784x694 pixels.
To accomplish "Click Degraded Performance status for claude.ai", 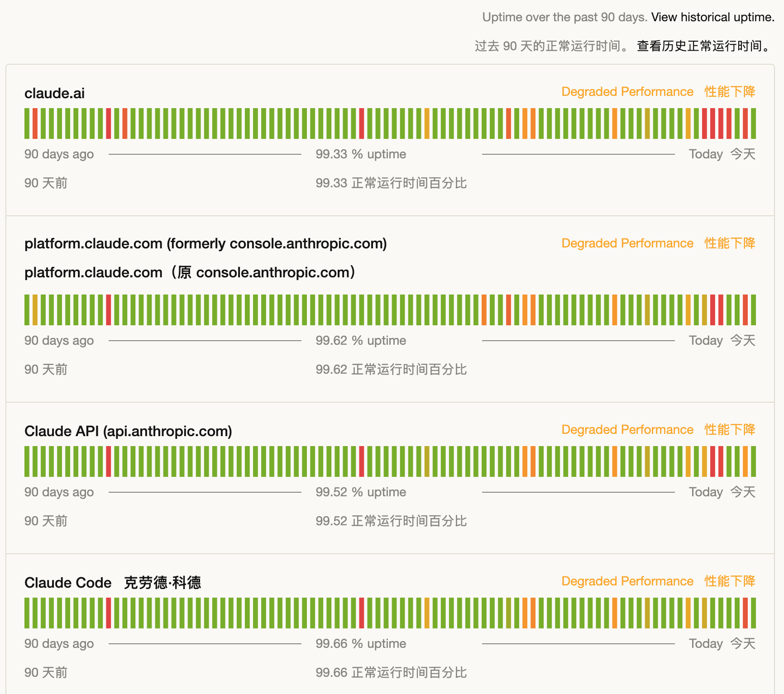I will click(x=627, y=92).
